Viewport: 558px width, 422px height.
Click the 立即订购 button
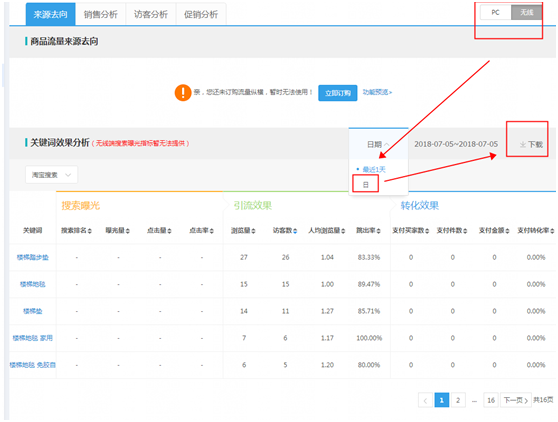click(338, 93)
